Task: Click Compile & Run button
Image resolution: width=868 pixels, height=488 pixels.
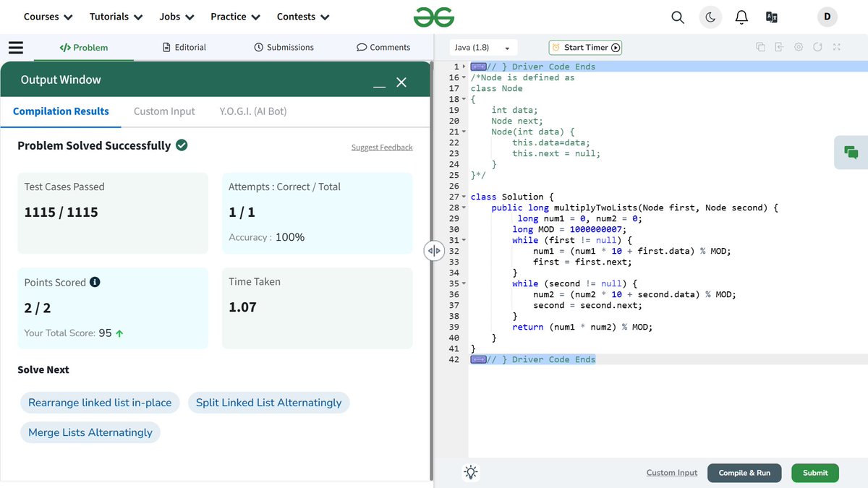Action: click(744, 473)
